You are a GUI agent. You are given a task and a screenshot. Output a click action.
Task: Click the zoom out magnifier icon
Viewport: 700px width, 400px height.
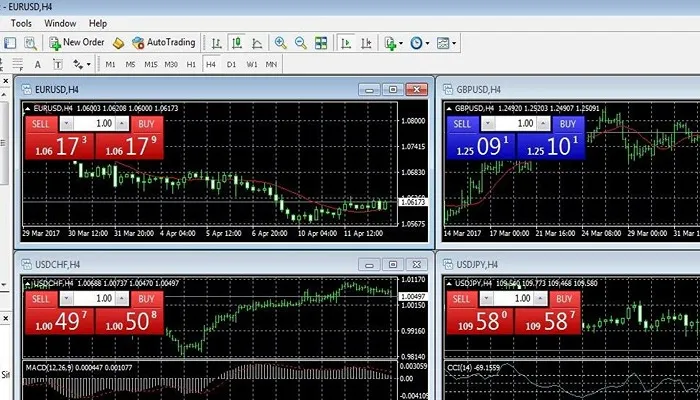[301, 43]
